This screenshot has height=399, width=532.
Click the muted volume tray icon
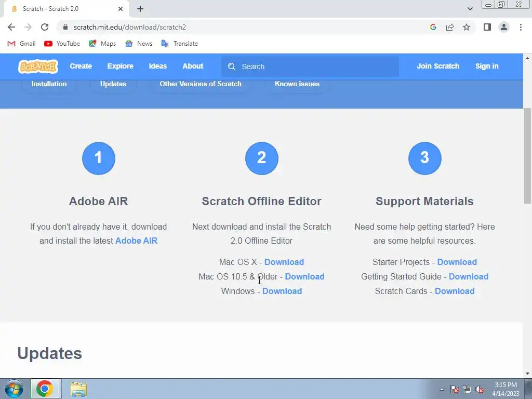pos(480,390)
